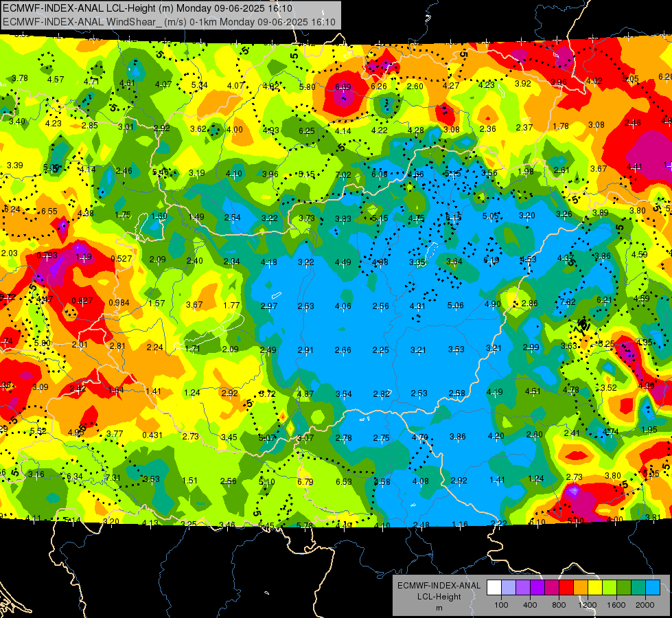672x618 pixels.
Task: Pick the yellow legend color box
Action: pos(595,588)
